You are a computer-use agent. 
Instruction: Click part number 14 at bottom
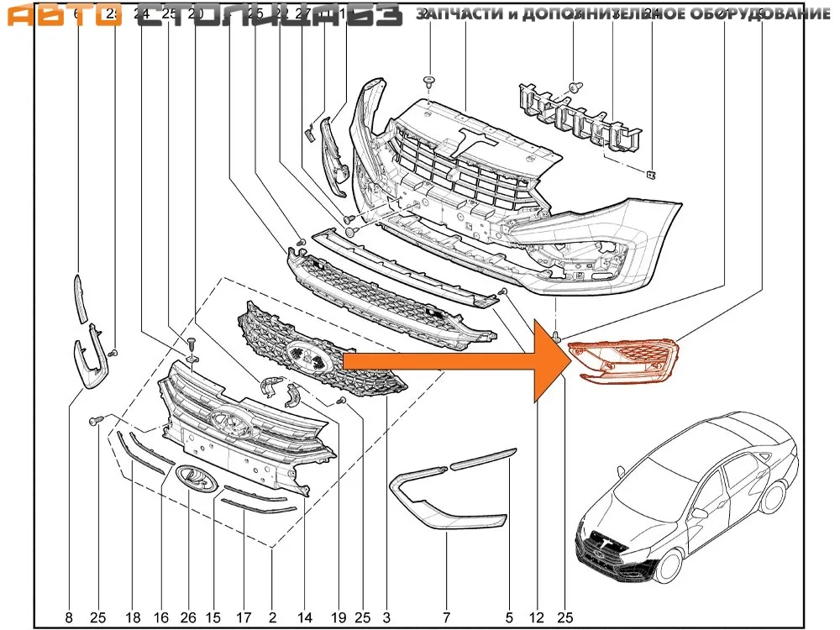coord(305,617)
